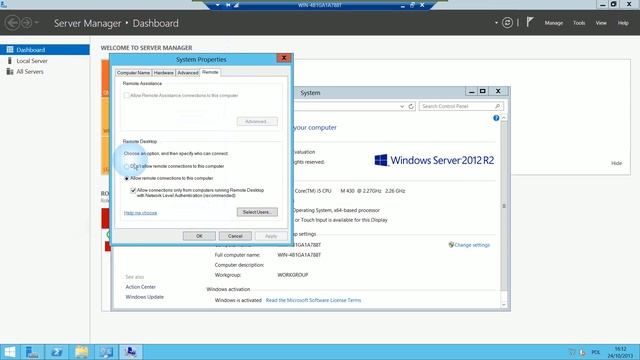
Task: Click the Server Manager forward arrow
Action: click(26, 22)
